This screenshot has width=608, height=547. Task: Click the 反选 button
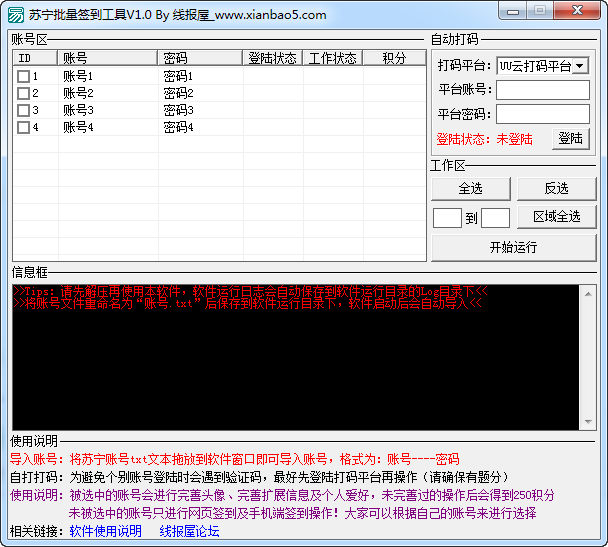pos(556,189)
